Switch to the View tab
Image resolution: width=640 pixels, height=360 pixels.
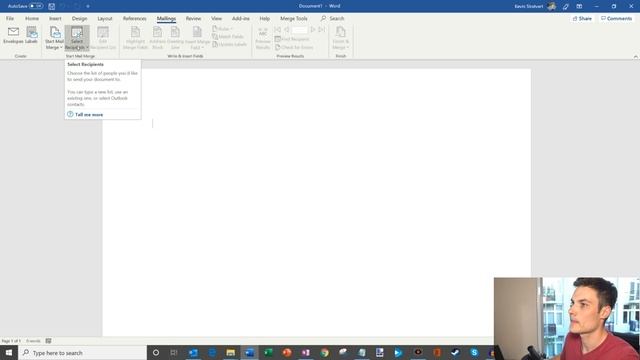pyautogui.click(x=216, y=18)
